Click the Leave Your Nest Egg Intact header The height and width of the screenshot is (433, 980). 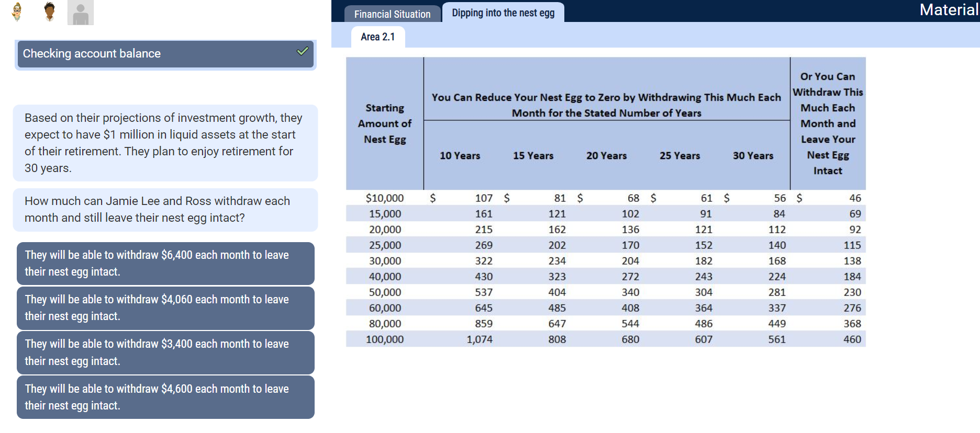(828, 123)
